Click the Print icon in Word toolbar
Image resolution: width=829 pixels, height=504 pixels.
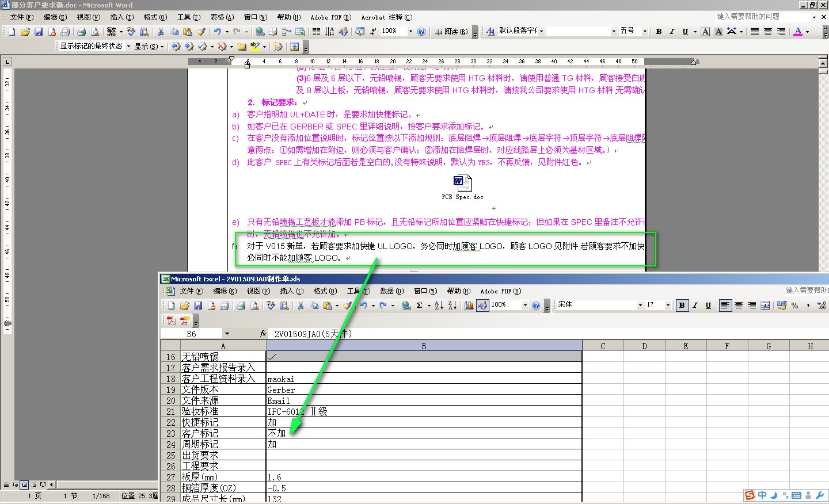(x=81, y=32)
